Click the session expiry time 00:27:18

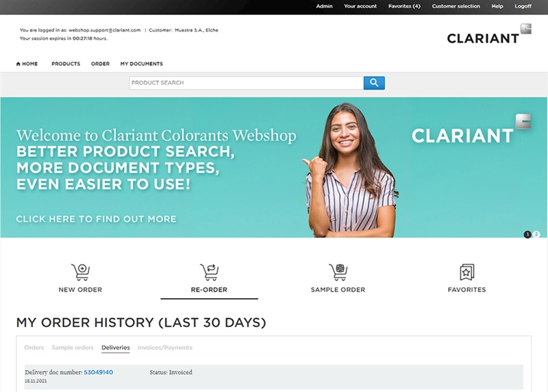tap(82, 38)
